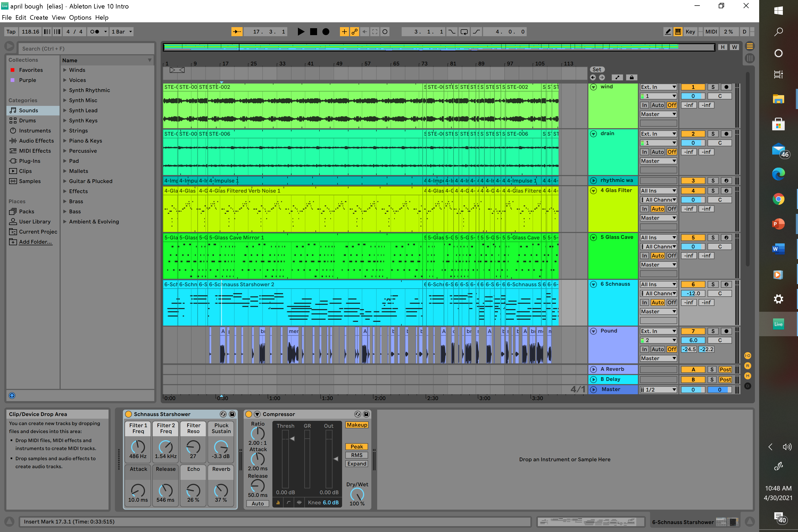Toggle the Automation Arm button
Screen dimensions: 798x532
(x=354, y=32)
